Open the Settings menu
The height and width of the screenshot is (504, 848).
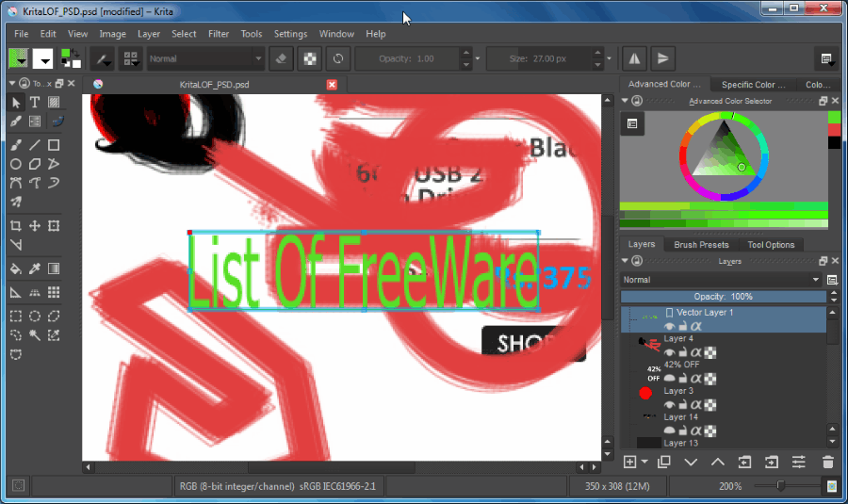290,34
